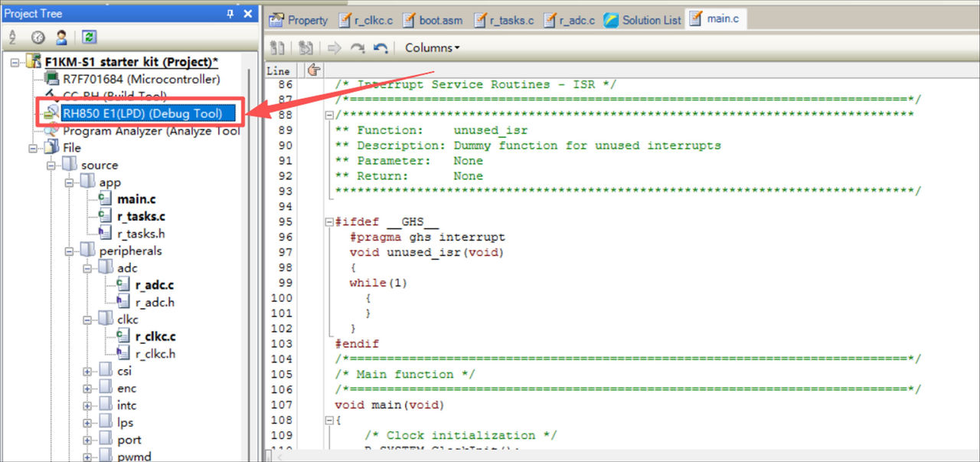Select r_tasks.h in the project tree
Image resolution: width=980 pixels, height=462 pixels.
[x=140, y=234]
